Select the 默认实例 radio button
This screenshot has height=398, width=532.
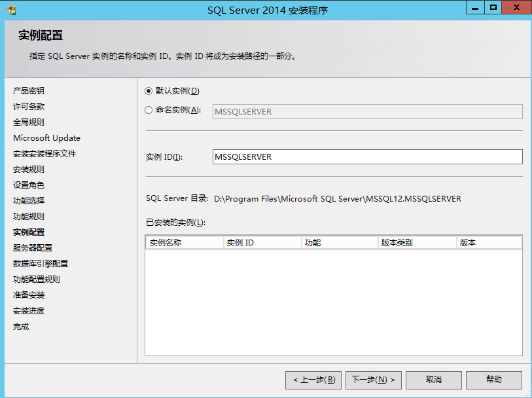point(149,91)
